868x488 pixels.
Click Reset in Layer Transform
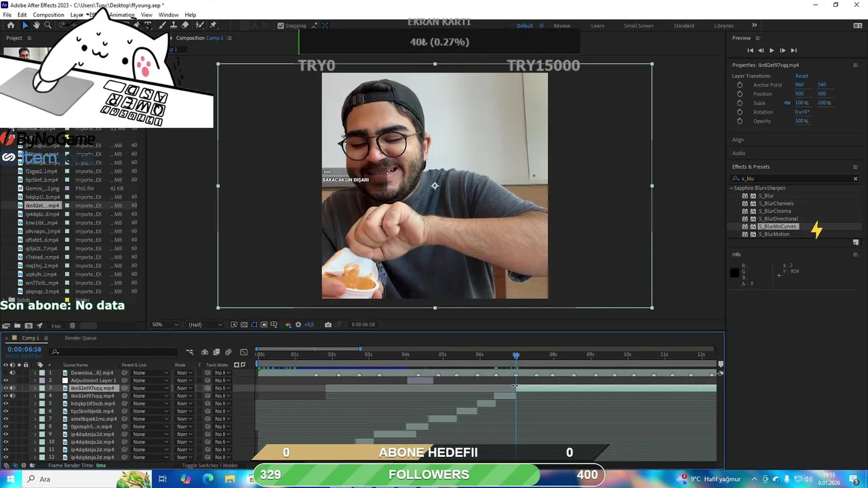pyautogui.click(x=802, y=76)
